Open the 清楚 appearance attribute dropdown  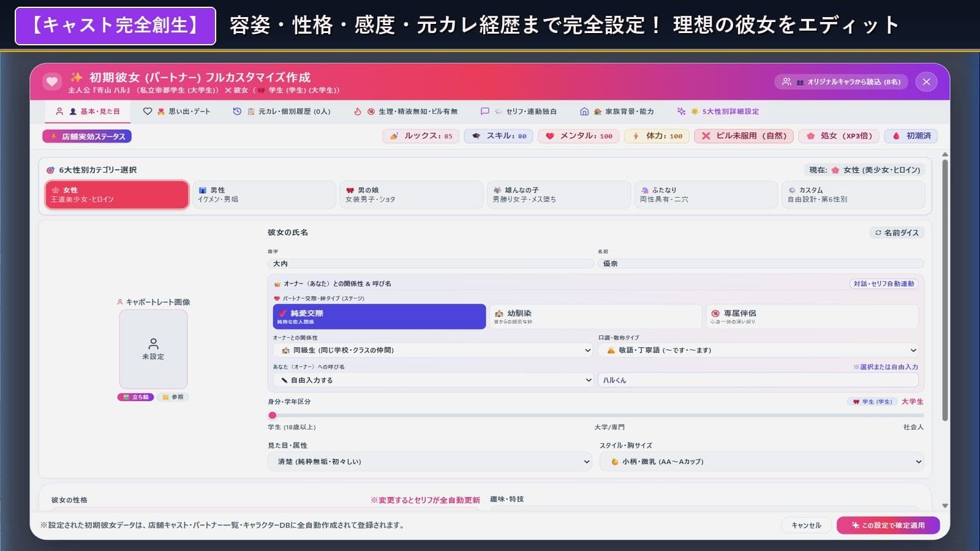click(x=430, y=462)
